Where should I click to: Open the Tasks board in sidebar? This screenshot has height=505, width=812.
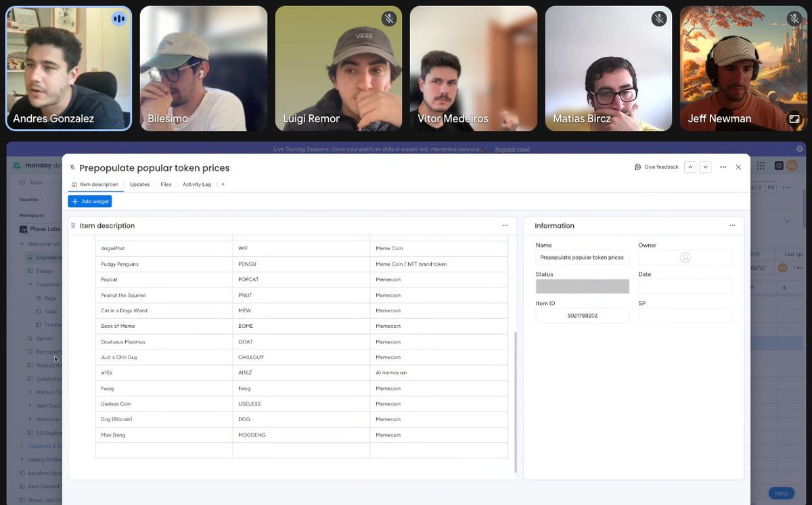[x=51, y=312]
